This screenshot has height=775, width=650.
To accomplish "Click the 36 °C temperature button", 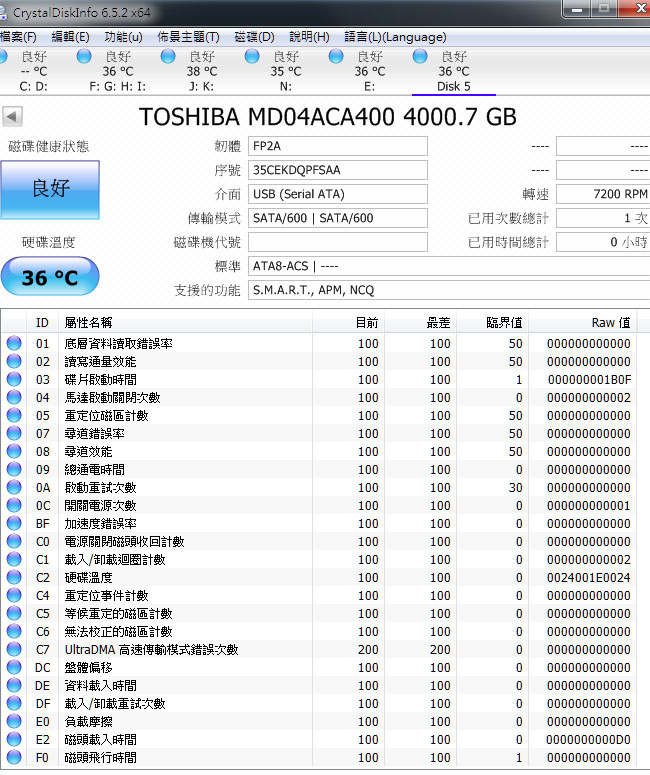I will point(50,277).
